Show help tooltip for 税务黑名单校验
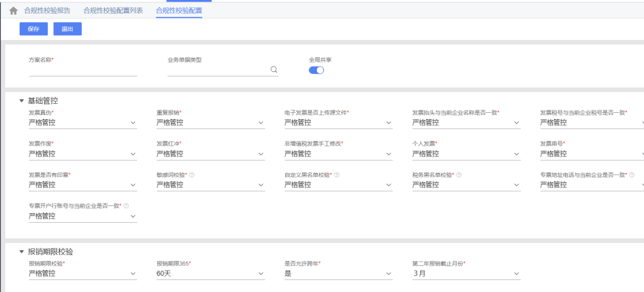 pos(459,175)
